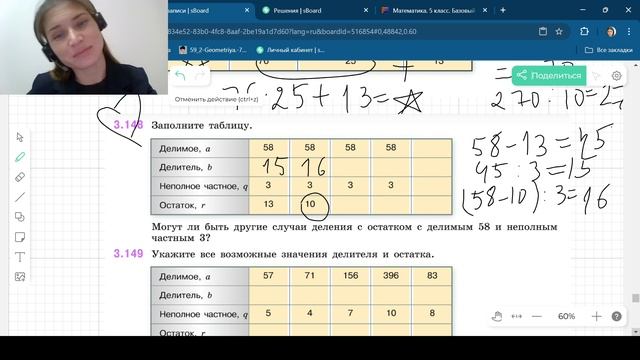Viewport: 640px width, 360px height.
Task: Click the quotient cell 10 in second table
Action: coord(391,313)
